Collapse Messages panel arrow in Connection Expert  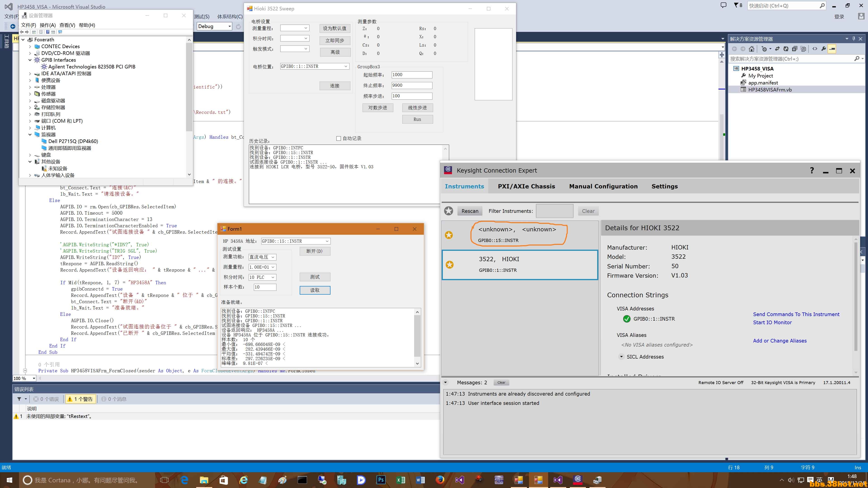click(x=446, y=382)
